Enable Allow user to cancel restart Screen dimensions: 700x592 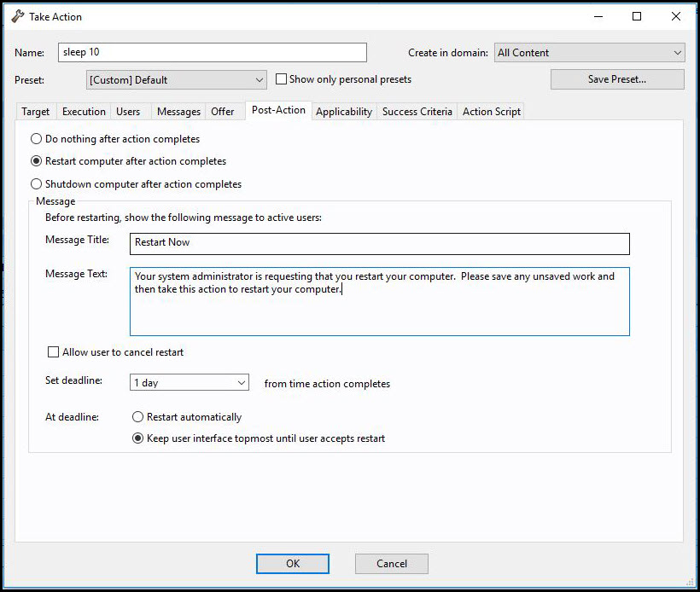click(x=54, y=352)
